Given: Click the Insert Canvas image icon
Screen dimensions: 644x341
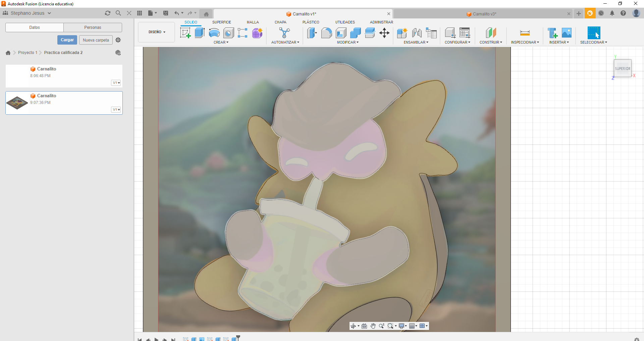Looking at the screenshot, I should pos(567,33).
